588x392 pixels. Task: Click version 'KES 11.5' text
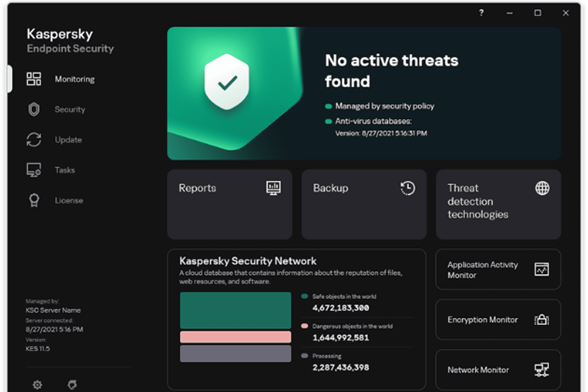tap(38, 349)
